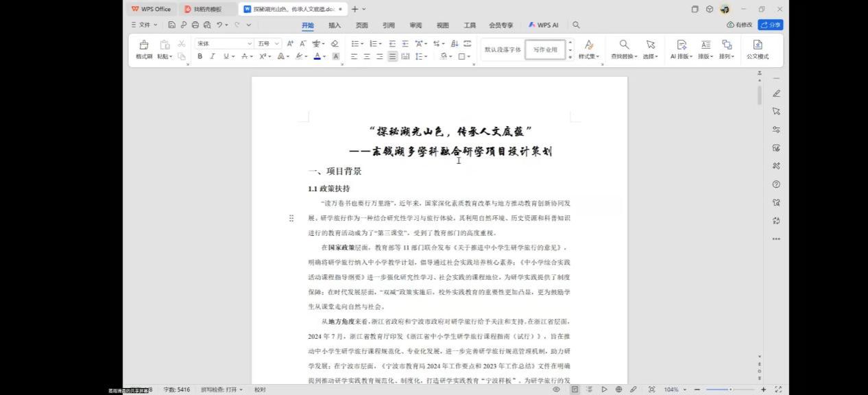The width and height of the screenshot is (868, 395).
Task: Click the save icon in quick access bar
Action: 172,25
